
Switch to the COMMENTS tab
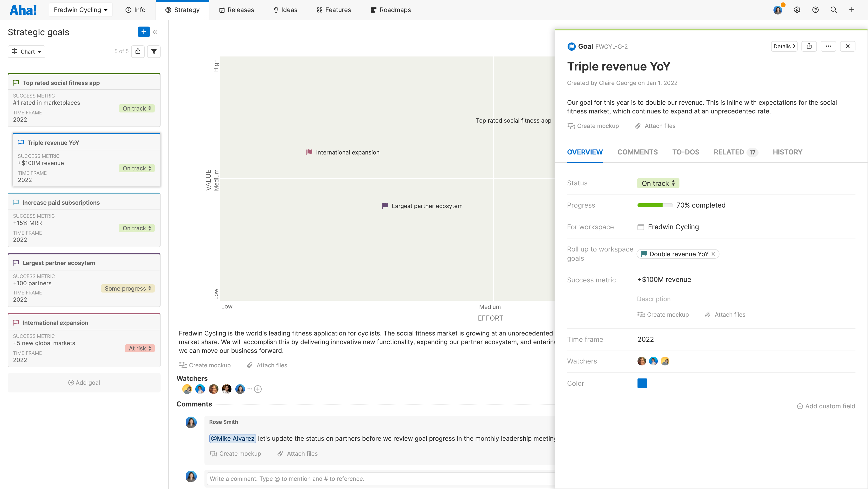637,152
